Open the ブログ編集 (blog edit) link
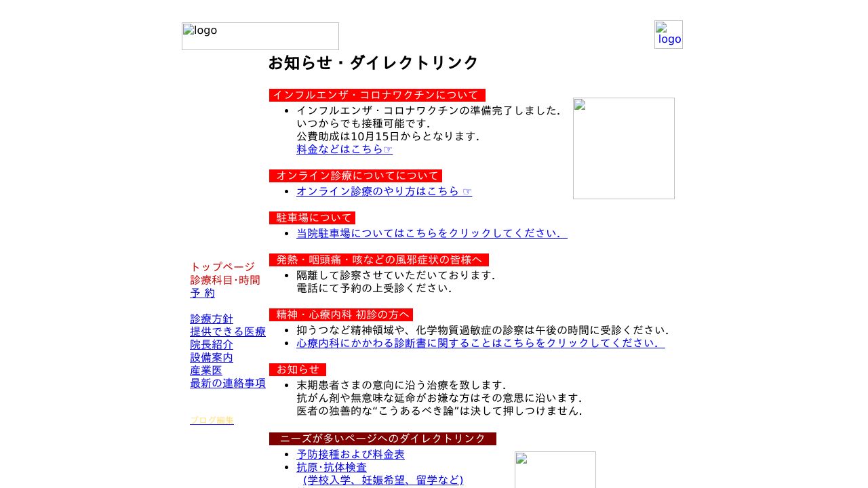868x488 pixels. pos(212,420)
